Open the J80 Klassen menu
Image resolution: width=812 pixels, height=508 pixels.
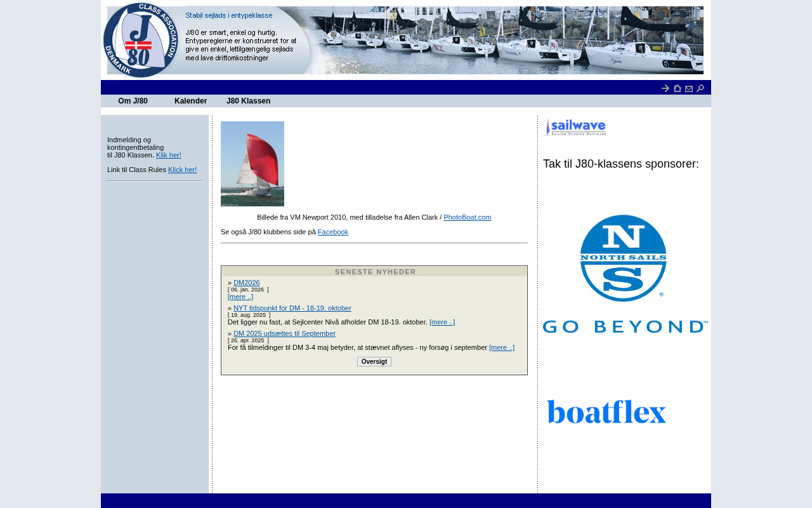coord(248,101)
